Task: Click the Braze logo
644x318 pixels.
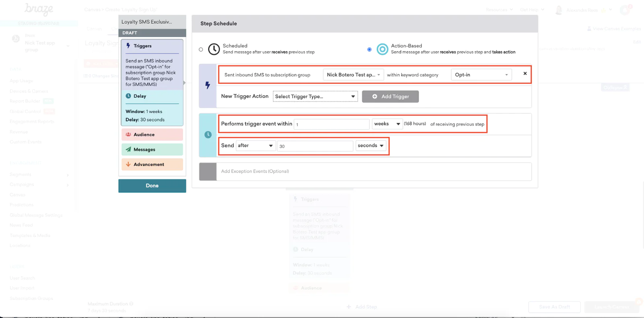Action: coord(39,9)
